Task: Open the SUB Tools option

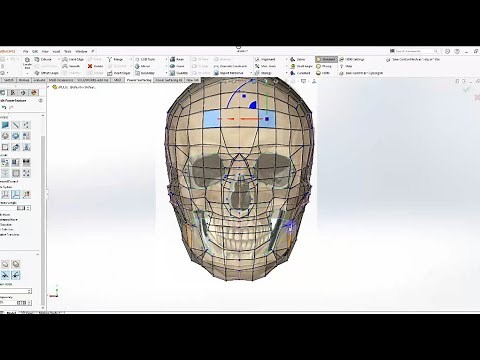Action: click(145, 59)
